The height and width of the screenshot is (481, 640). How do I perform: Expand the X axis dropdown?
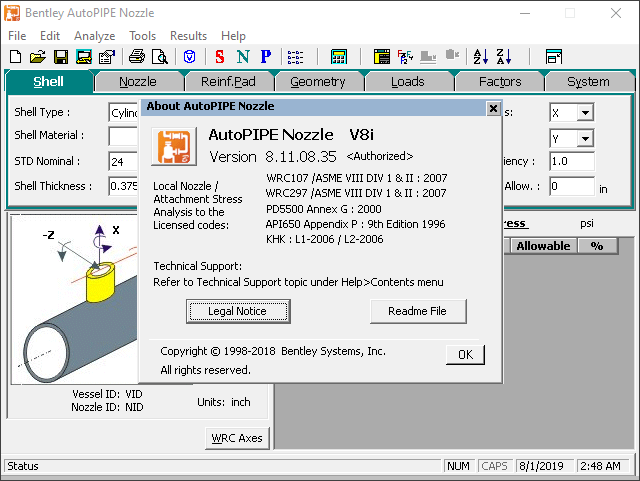585,112
